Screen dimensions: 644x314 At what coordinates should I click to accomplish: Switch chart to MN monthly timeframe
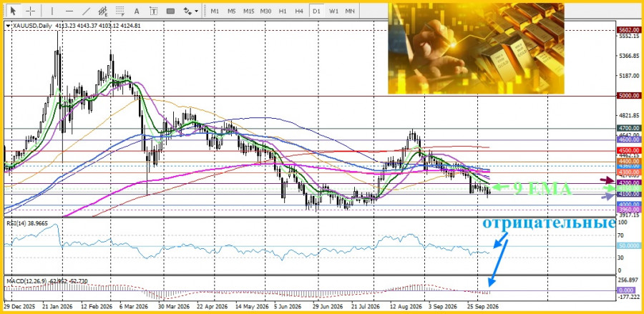click(x=350, y=11)
